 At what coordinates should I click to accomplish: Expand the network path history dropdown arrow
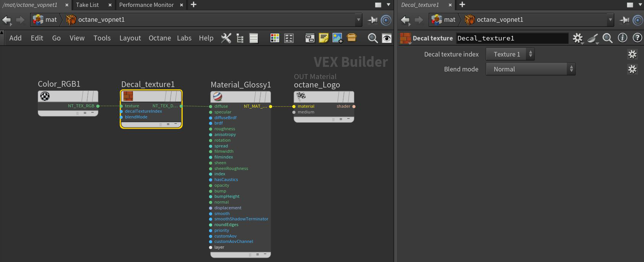pyautogui.click(x=358, y=20)
